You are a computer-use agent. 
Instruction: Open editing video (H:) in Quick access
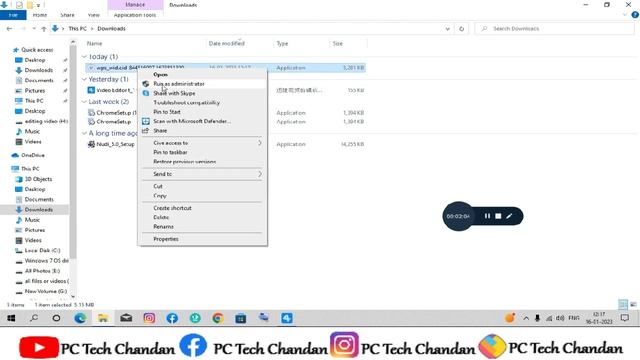46,121
